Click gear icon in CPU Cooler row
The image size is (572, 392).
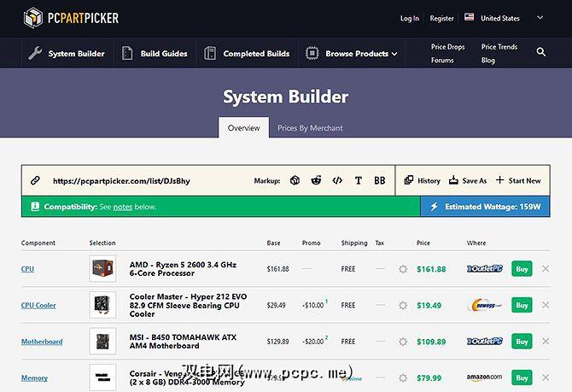pyautogui.click(x=403, y=305)
